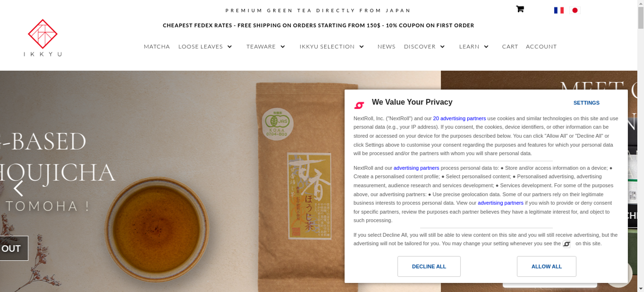Screen dimensions: 644x292
Task: Click the Decline All button
Action: click(x=429, y=266)
